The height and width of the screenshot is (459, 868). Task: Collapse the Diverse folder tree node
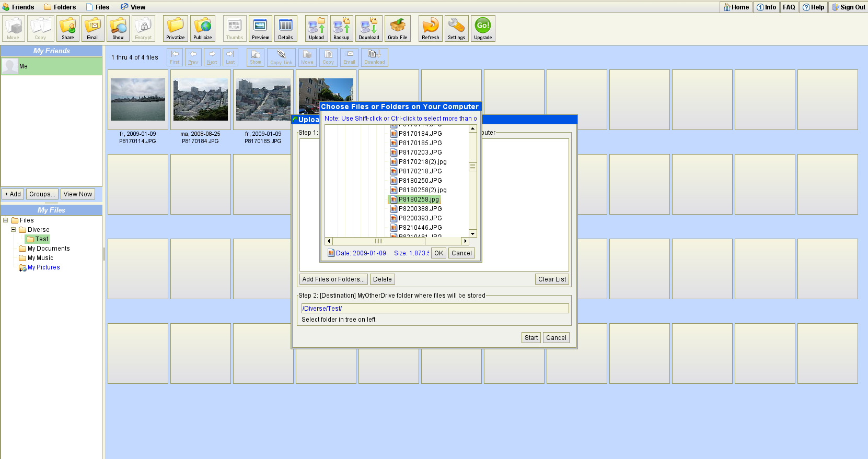(x=14, y=230)
